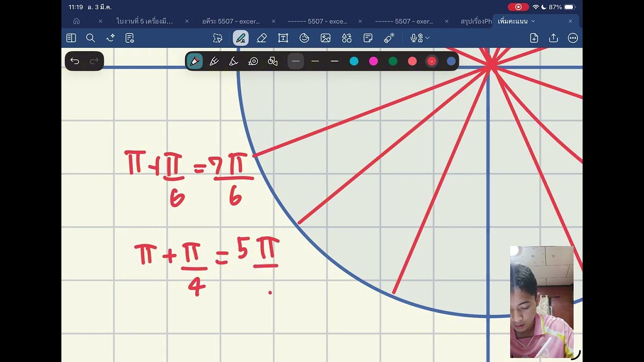Viewport: 644px width, 362px height.
Task: Select the third stroke thickness preset
Action: point(335,61)
